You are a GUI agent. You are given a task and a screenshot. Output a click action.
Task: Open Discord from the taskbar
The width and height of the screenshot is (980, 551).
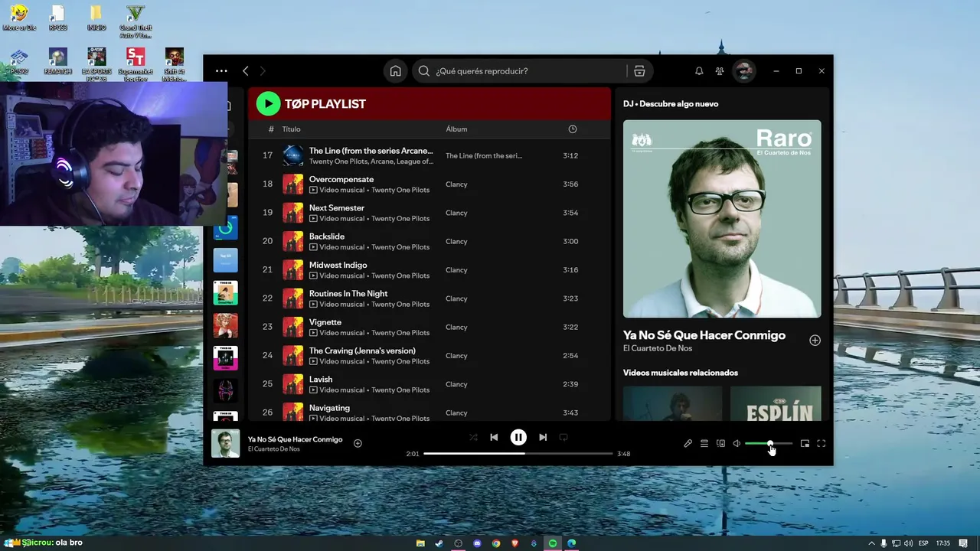click(x=477, y=543)
